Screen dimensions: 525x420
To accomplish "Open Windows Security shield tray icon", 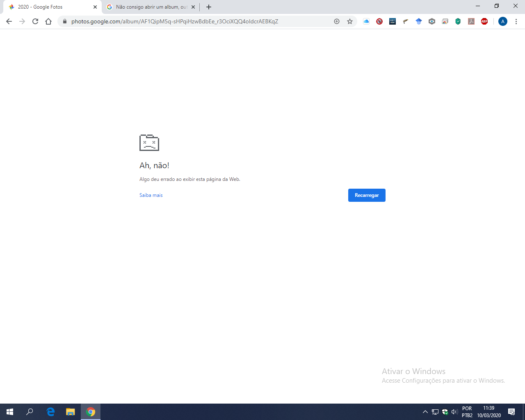I will [445, 412].
